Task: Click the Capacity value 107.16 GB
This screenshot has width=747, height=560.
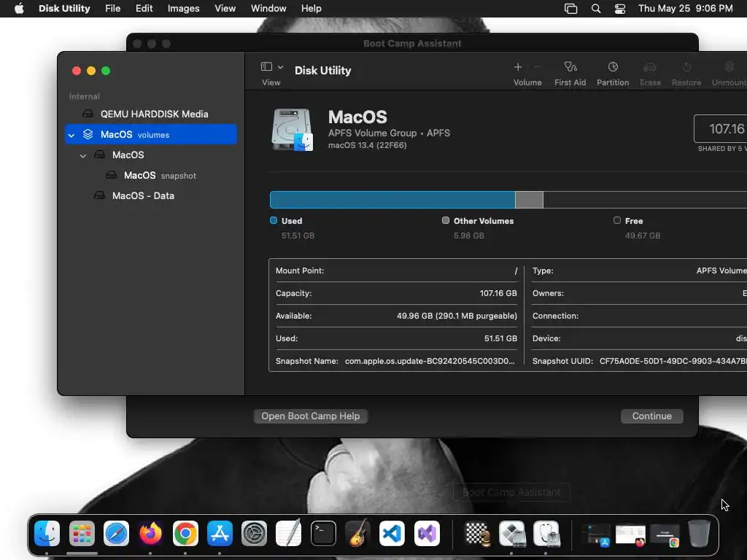Action: (x=498, y=293)
